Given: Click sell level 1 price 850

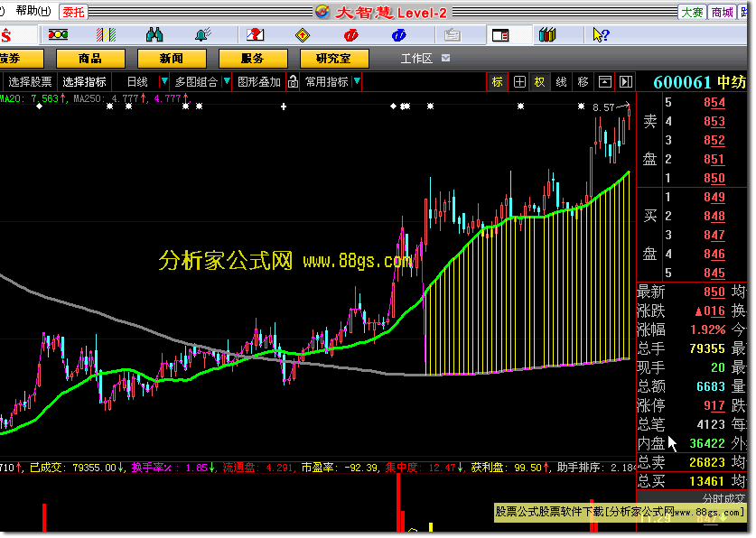Looking at the screenshot, I should [x=714, y=178].
